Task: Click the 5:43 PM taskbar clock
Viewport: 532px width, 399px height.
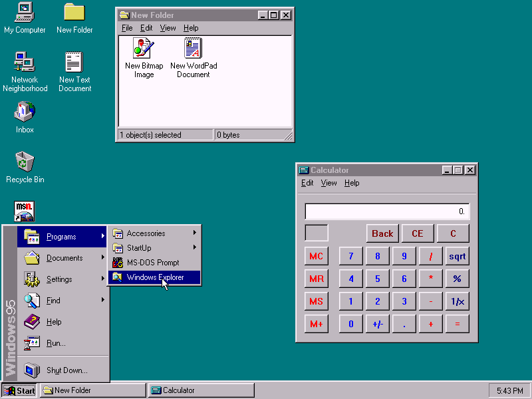Action: pos(509,391)
